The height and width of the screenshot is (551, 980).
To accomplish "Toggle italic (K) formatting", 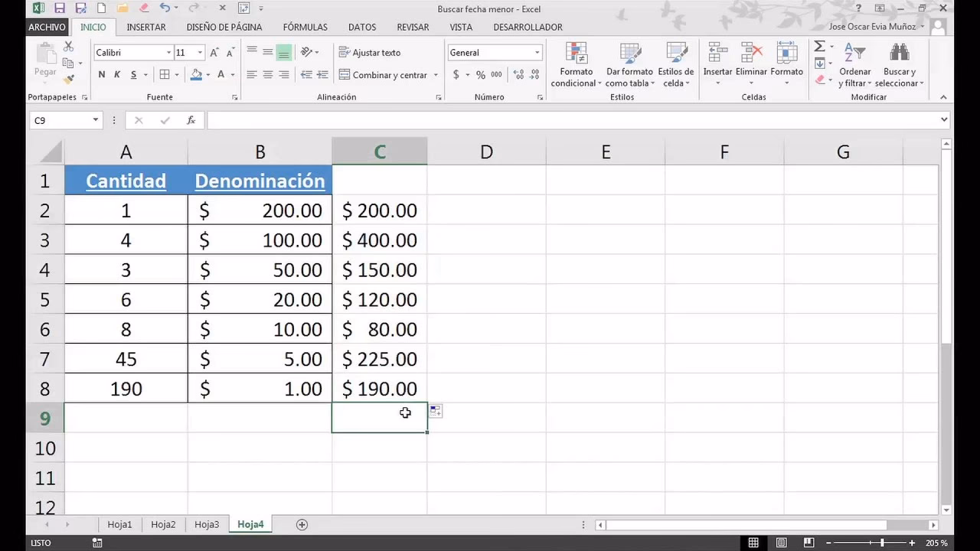I will pyautogui.click(x=117, y=75).
